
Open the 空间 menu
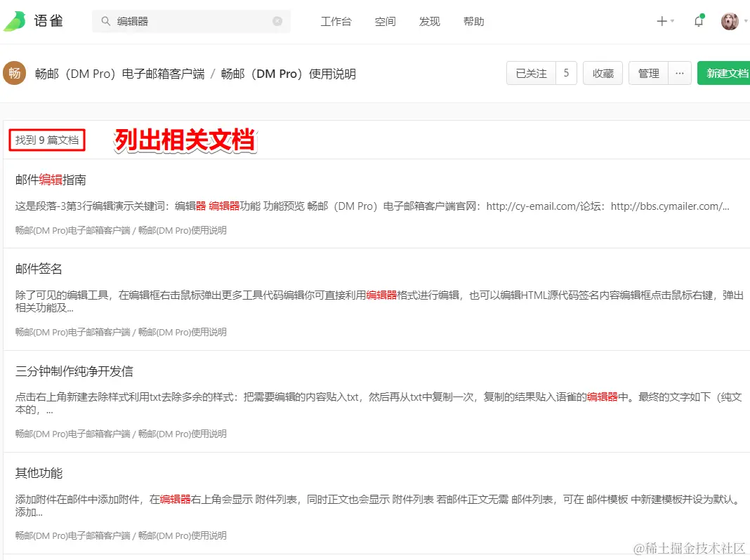coord(385,22)
